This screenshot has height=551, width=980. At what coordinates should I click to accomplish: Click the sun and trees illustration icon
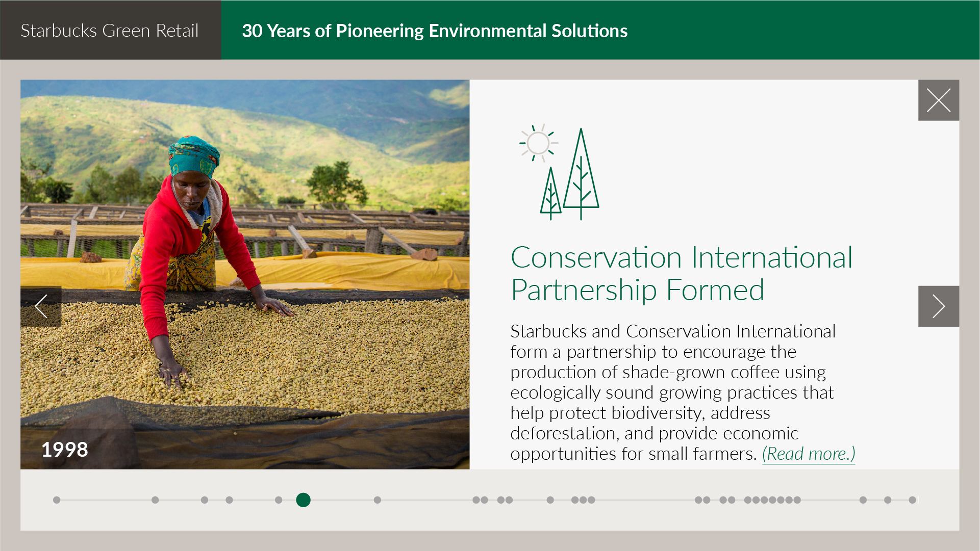pyautogui.click(x=560, y=173)
